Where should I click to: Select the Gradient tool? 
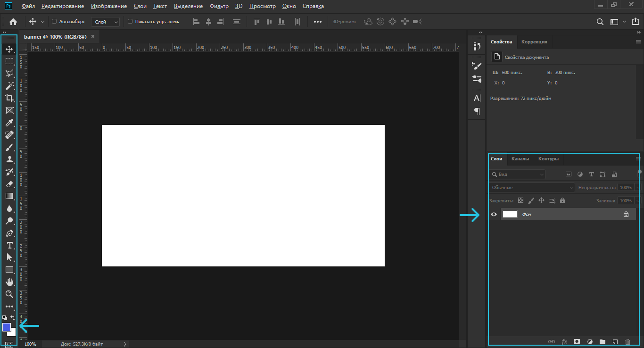pos(9,196)
